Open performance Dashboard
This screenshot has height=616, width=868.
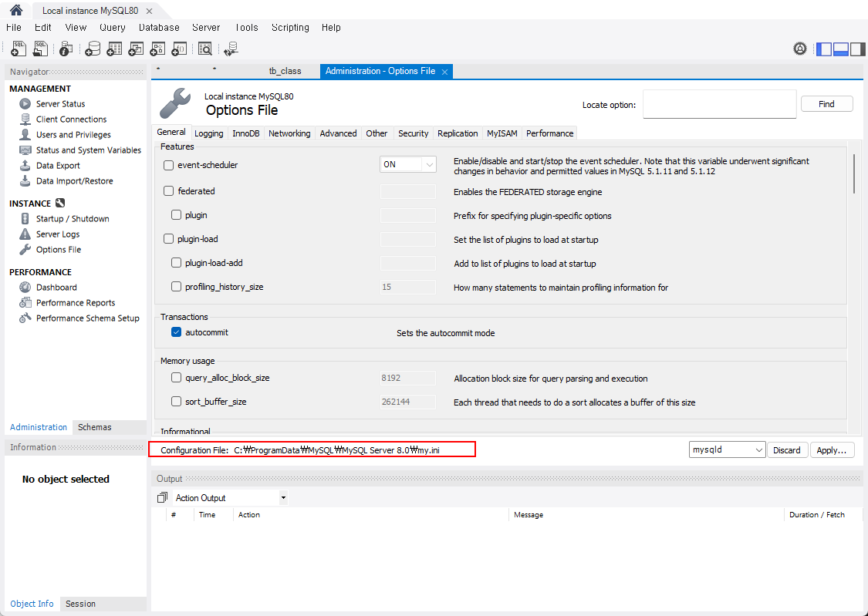click(x=56, y=288)
